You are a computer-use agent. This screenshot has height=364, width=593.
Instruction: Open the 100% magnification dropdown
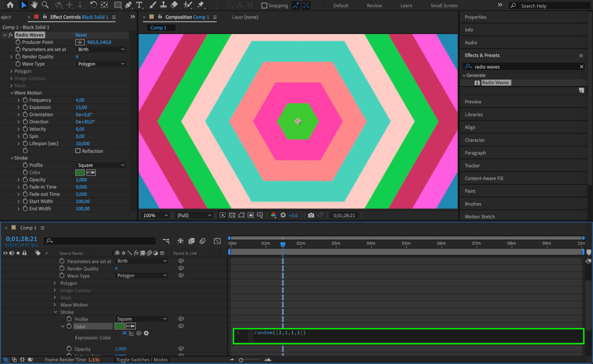tap(155, 215)
